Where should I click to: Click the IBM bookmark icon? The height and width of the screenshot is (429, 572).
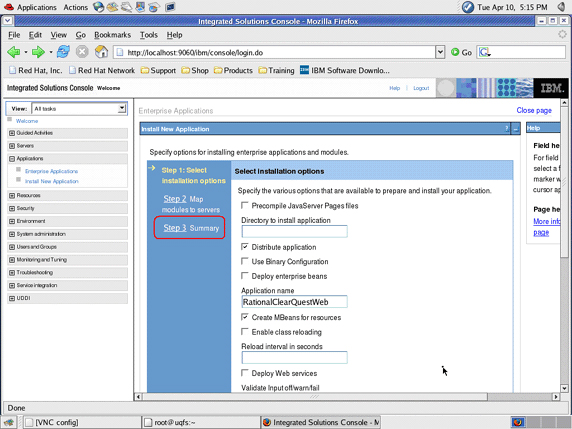pyautogui.click(x=304, y=70)
